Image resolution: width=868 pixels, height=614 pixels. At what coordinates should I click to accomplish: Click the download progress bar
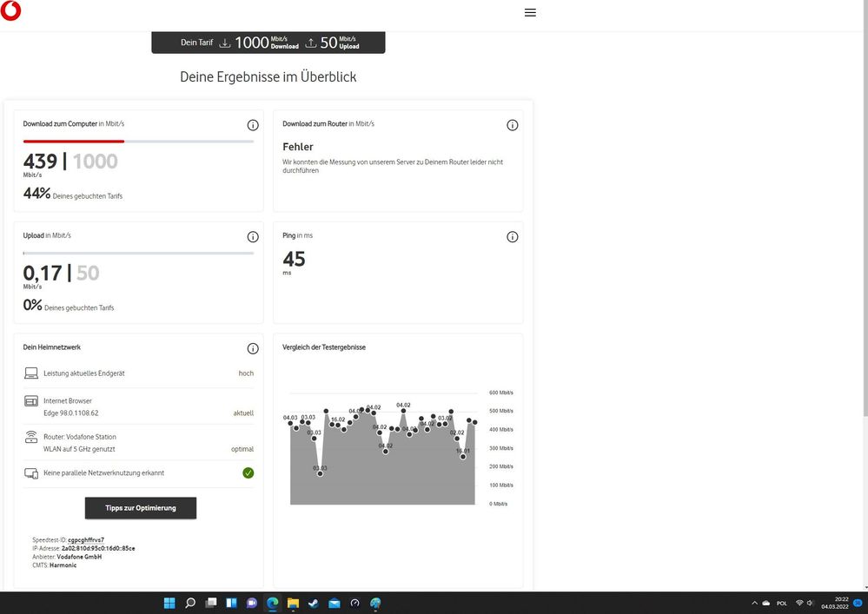click(138, 142)
